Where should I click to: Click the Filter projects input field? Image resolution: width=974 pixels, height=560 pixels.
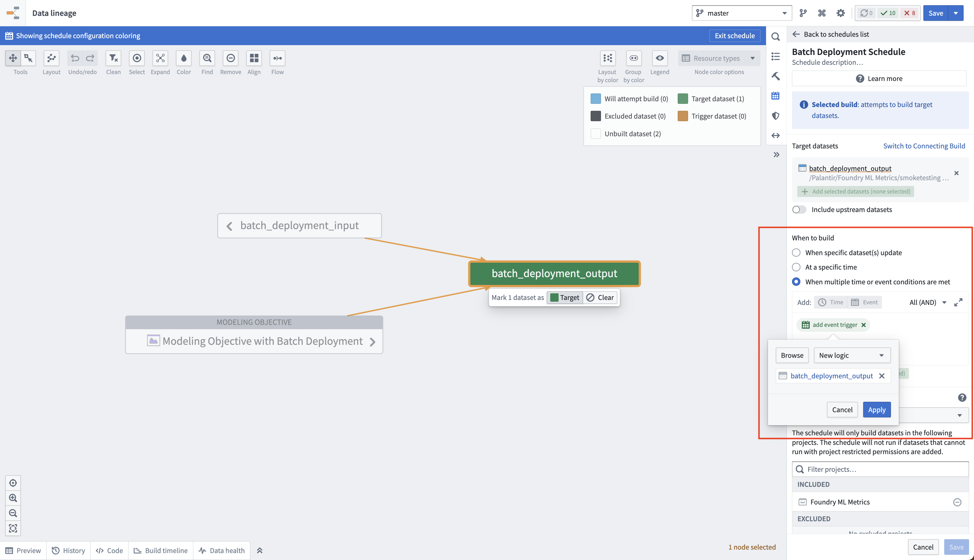[880, 469]
